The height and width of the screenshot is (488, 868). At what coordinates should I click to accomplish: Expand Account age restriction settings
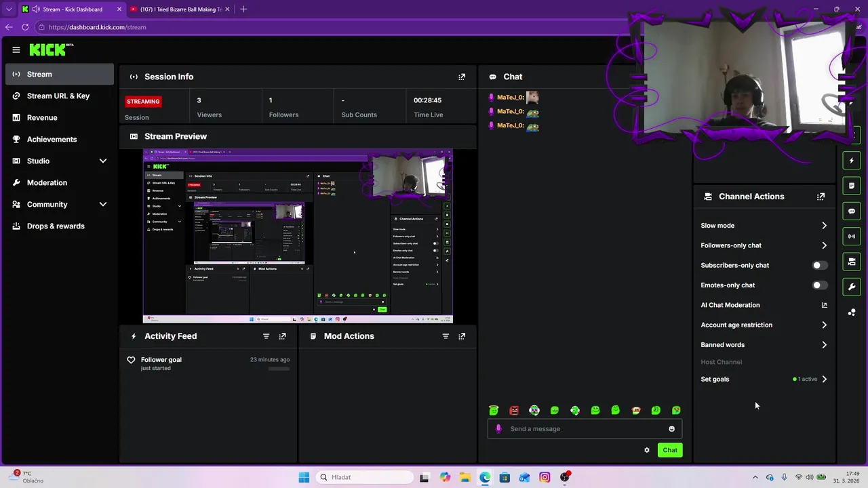(x=824, y=325)
